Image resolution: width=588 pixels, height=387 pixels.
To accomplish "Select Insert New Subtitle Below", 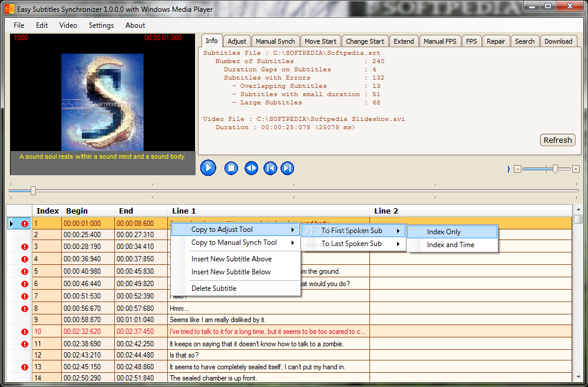I will 236,272.
